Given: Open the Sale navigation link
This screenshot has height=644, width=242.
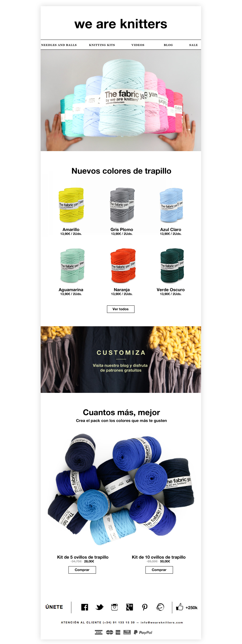Looking at the screenshot, I should (194, 45).
